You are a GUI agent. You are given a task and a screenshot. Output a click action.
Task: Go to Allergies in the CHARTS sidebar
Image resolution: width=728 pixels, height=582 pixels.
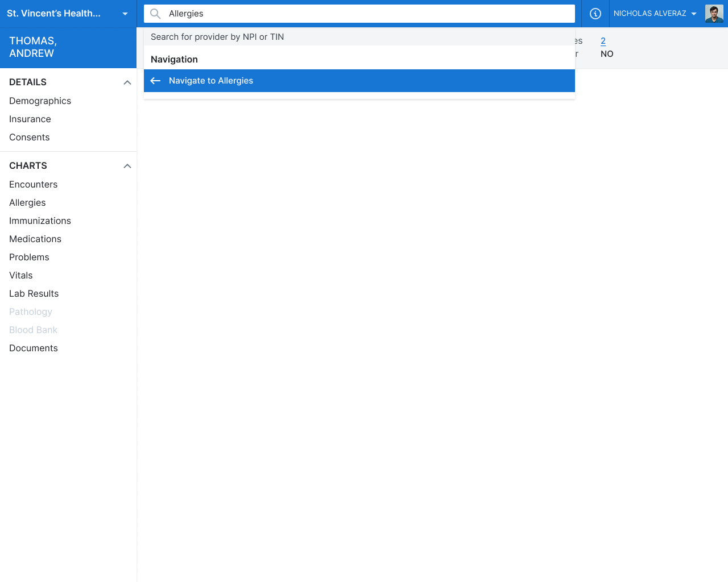point(27,202)
